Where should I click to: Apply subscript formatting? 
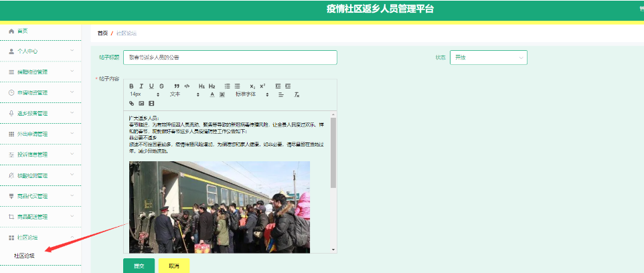(x=252, y=86)
